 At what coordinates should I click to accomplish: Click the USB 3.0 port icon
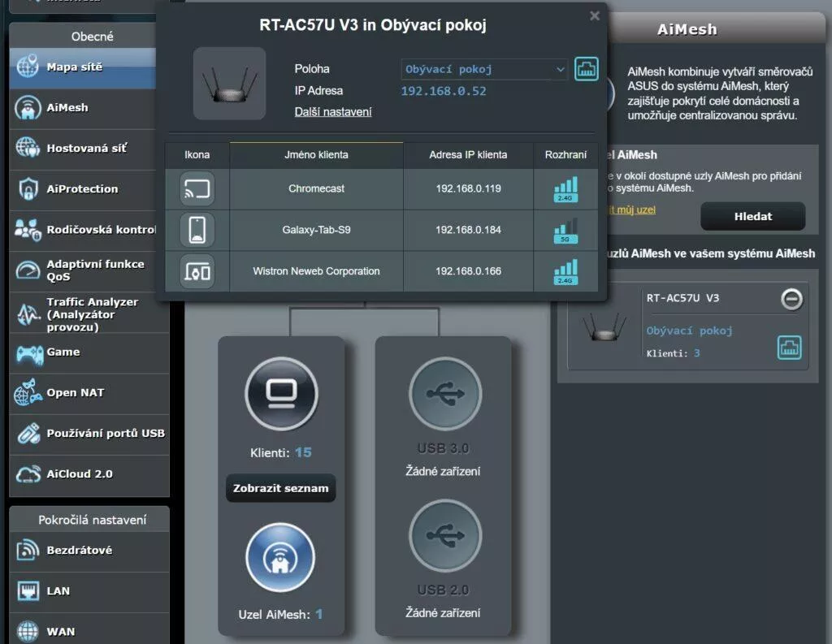coord(445,394)
